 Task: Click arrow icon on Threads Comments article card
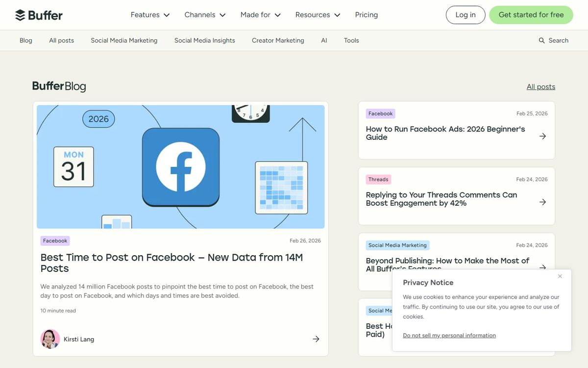click(x=542, y=202)
